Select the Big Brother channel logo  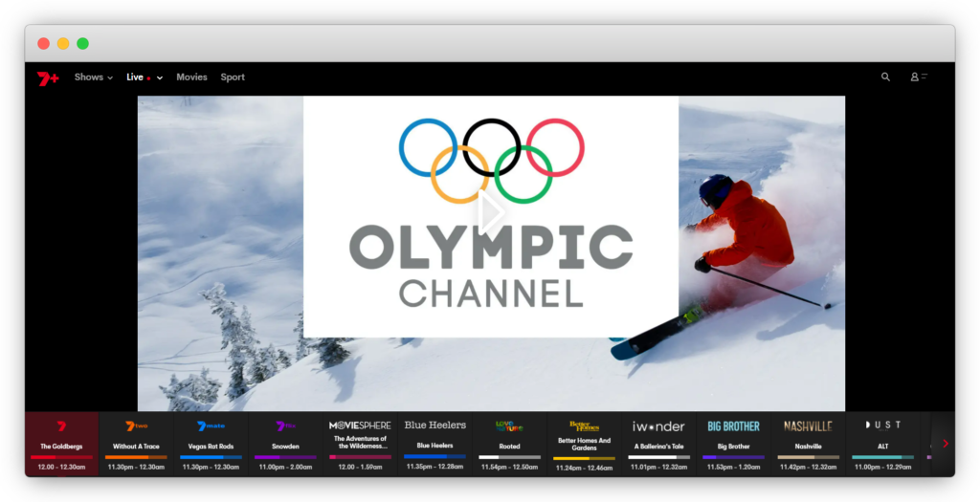(x=733, y=426)
